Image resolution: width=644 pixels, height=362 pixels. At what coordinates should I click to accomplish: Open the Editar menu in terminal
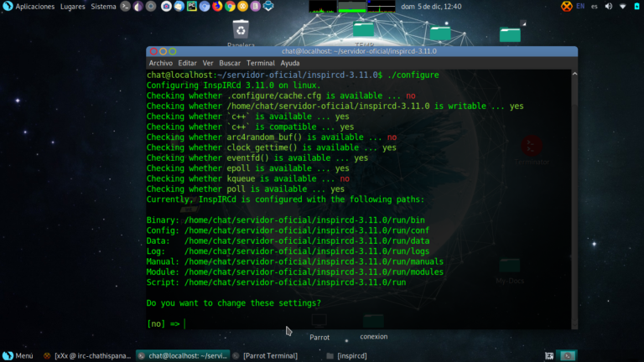click(187, 63)
